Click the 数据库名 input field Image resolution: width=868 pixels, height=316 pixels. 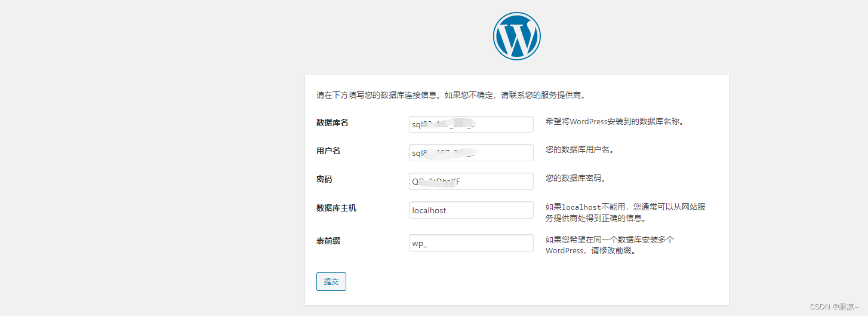coord(471,124)
